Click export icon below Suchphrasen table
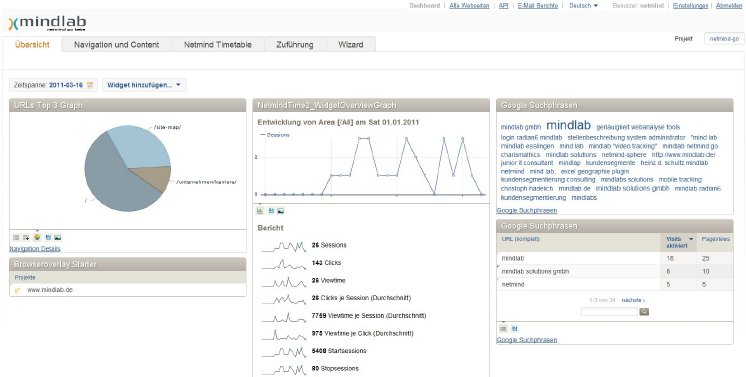Image resolution: width=746 pixels, height=377 pixels. tap(514, 328)
